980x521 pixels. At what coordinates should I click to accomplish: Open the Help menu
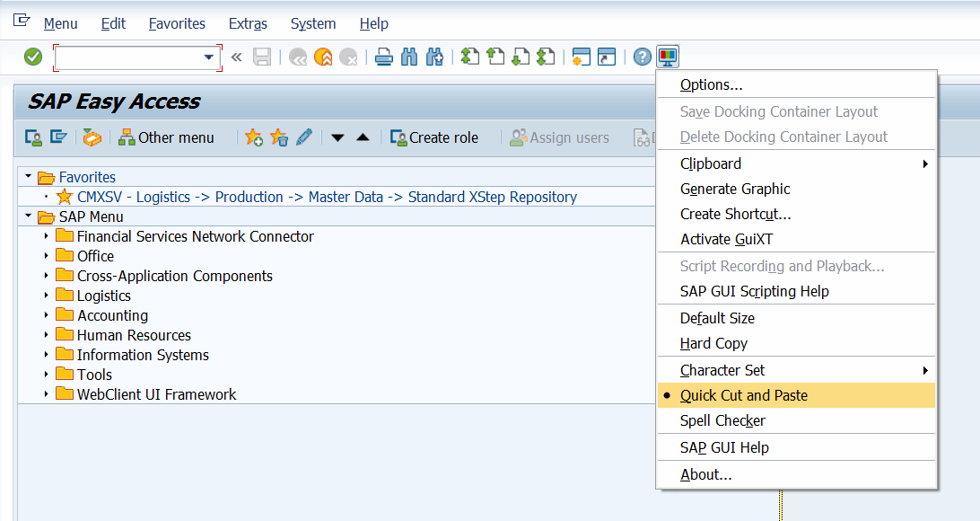pos(373,23)
